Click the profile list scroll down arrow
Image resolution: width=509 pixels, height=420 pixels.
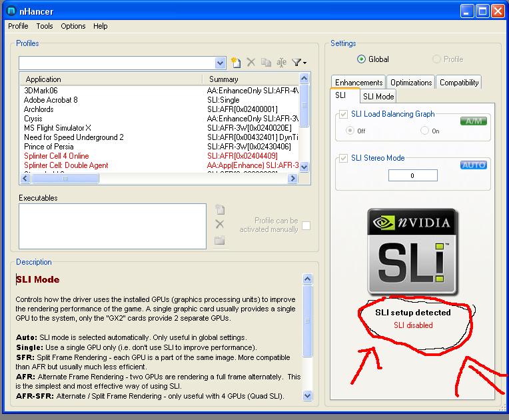(x=304, y=167)
